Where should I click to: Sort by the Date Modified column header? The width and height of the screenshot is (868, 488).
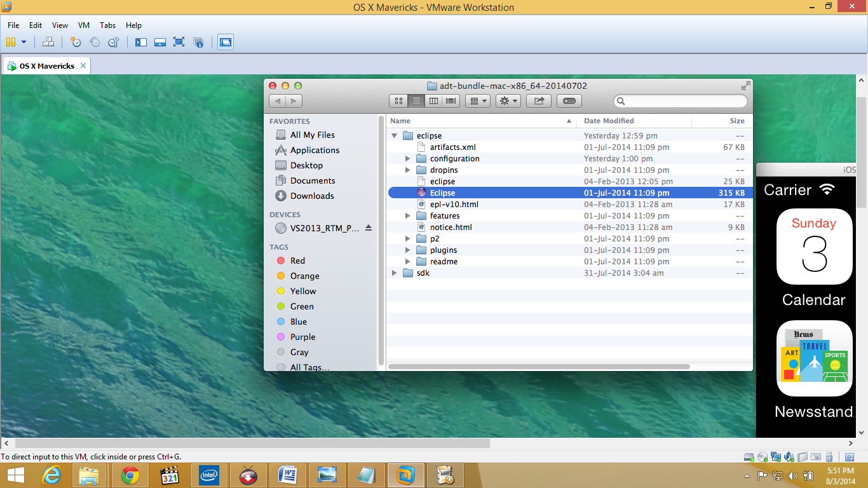pyautogui.click(x=635, y=121)
